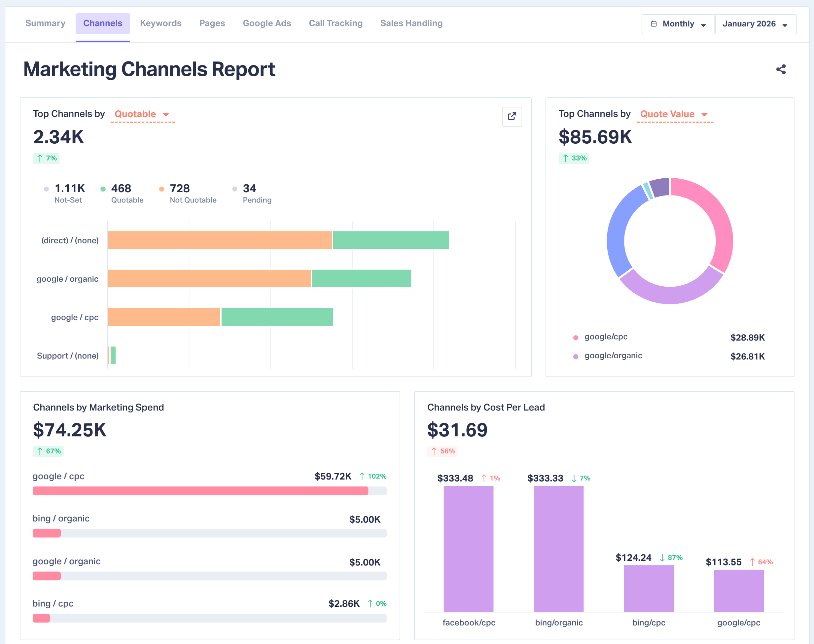
Task: Open Top Channels chart in external view
Action: pos(512,117)
